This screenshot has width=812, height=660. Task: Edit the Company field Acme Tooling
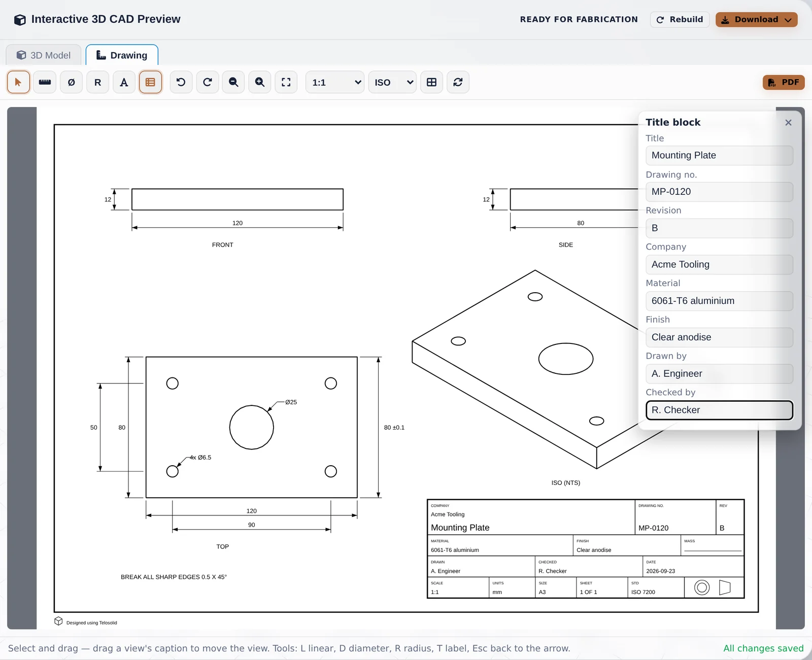click(x=719, y=264)
